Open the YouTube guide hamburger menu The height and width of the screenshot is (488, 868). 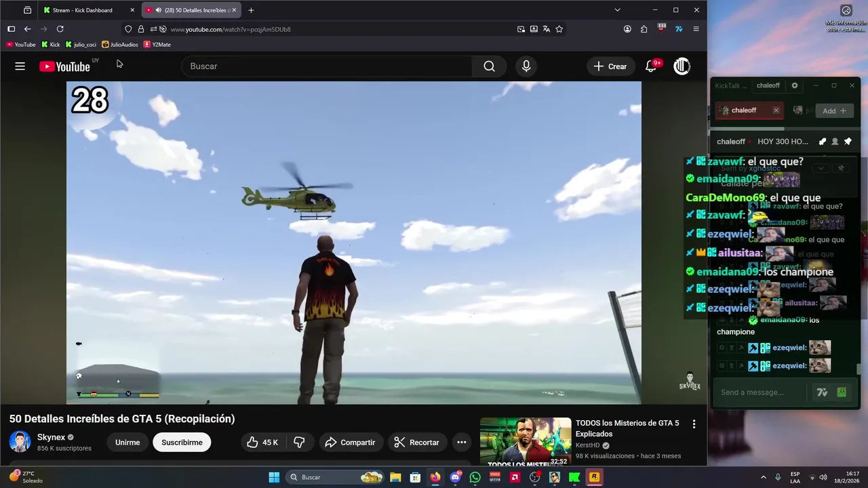pos(20,66)
